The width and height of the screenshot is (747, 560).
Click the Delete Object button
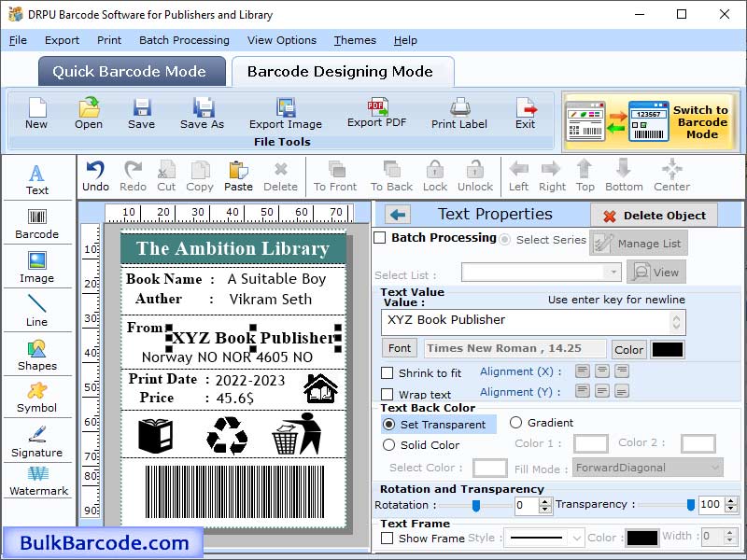point(653,215)
